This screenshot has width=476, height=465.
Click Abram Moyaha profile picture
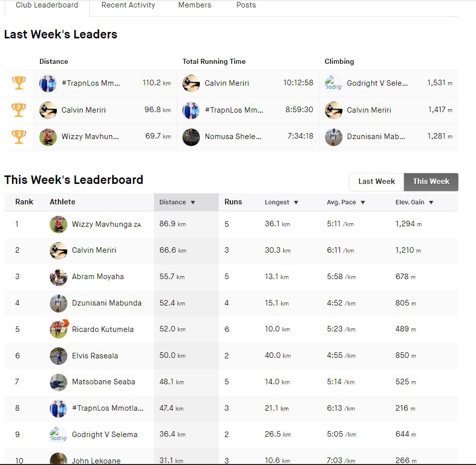pyautogui.click(x=58, y=277)
